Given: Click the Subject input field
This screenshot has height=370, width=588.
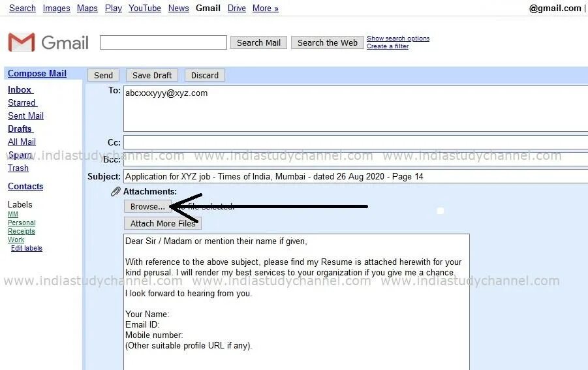Looking at the screenshot, I should pyautogui.click(x=356, y=177).
